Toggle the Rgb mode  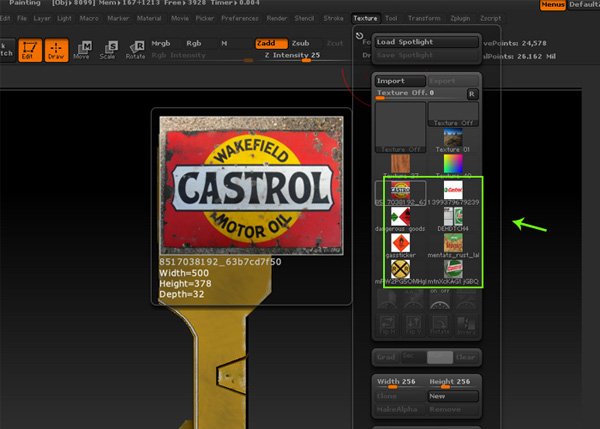click(194, 43)
